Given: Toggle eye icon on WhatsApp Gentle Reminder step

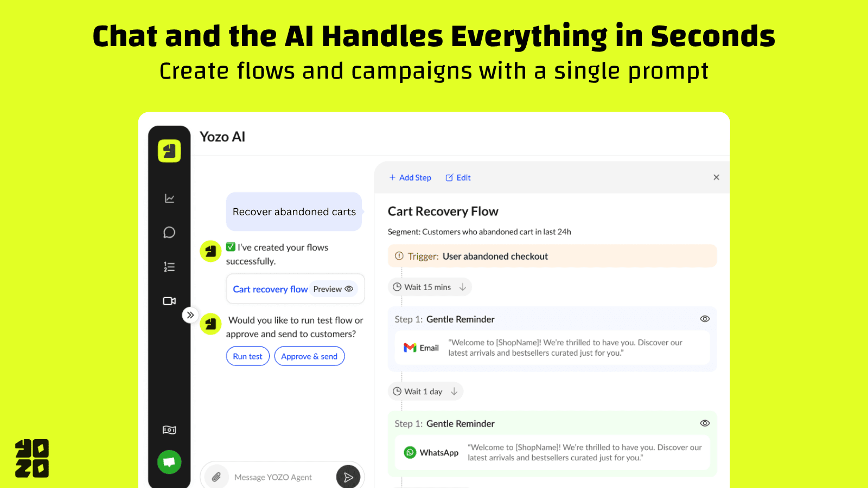Looking at the screenshot, I should 705,423.
